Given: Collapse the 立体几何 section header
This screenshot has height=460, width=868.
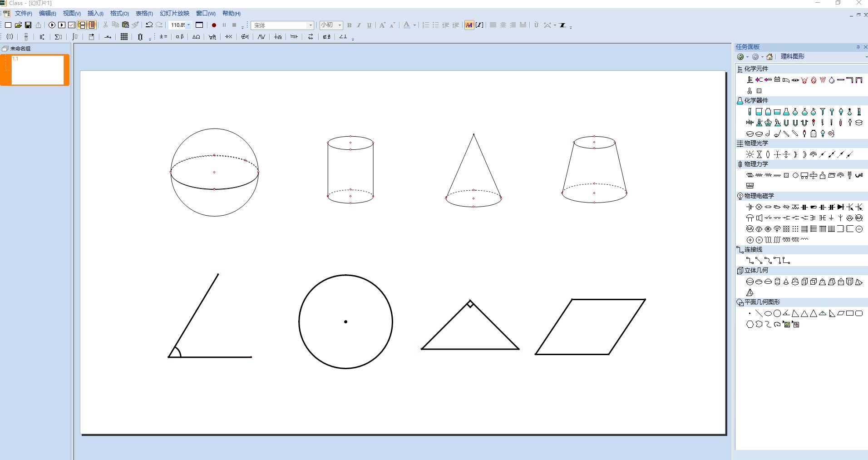Looking at the screenshot, I should click(x=802, y=270).
